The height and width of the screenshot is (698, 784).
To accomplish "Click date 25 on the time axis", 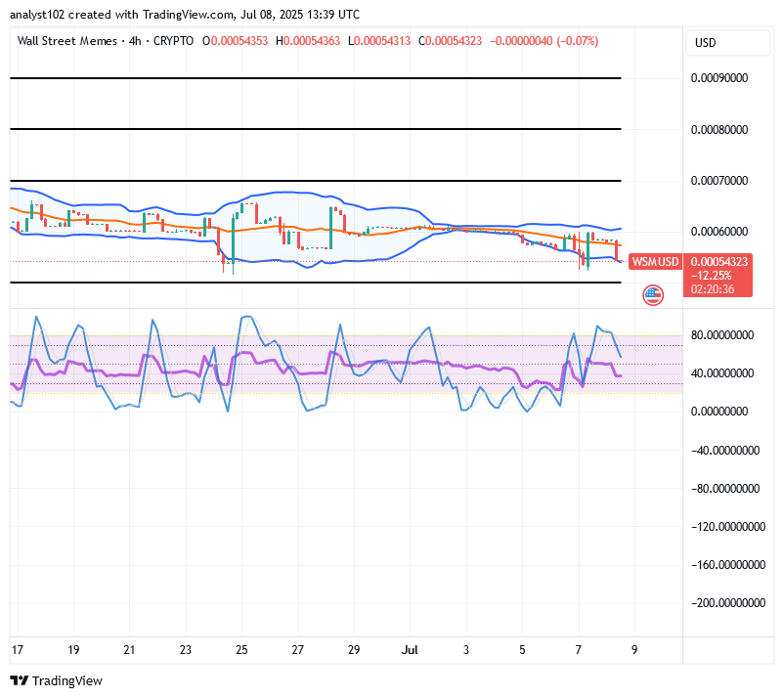I will (x=241, y=650).
